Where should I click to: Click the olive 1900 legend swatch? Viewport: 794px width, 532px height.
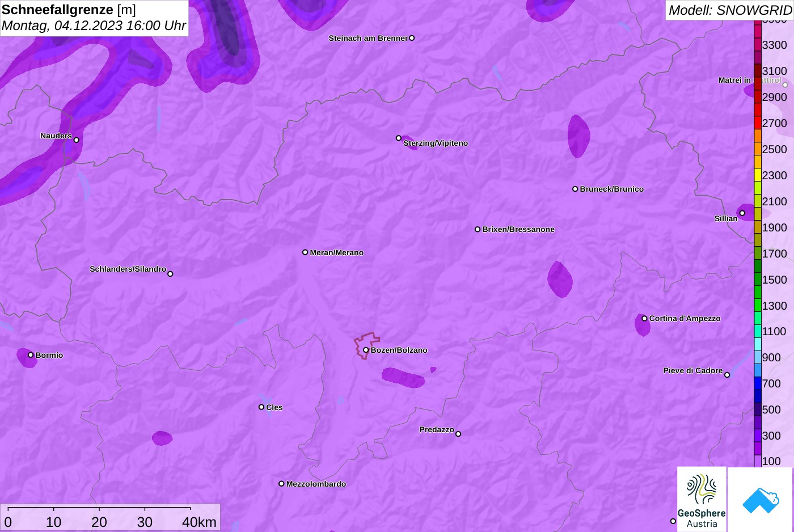758,227
